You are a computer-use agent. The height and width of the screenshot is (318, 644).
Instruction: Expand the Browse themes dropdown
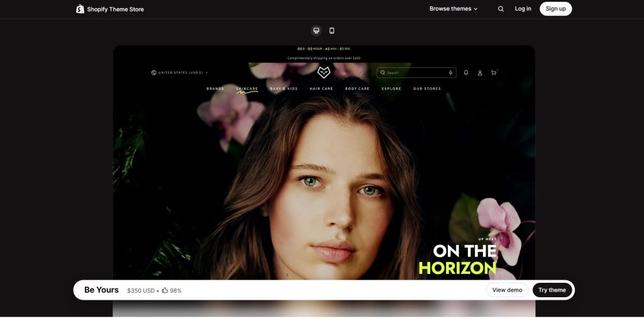pos(453,9)
